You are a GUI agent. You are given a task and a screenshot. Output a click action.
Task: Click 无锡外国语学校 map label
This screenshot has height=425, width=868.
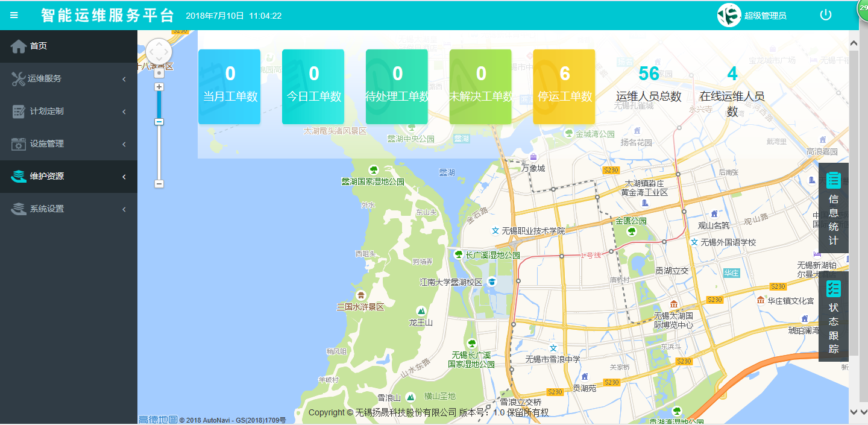[x=728, y=242]
